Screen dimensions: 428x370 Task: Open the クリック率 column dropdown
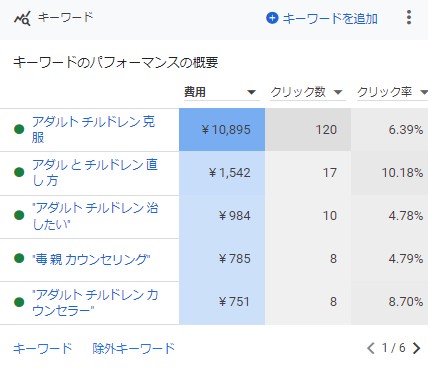(x=424, y=92)
